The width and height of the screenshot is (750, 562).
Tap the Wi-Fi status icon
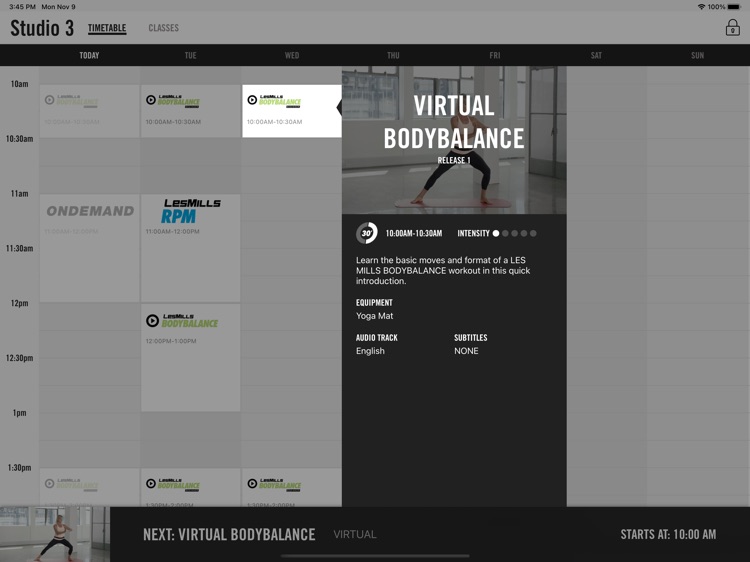pos(701,7)
